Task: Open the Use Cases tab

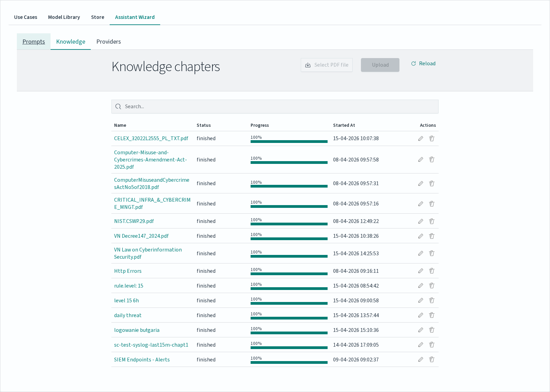Action: (x=26, y=17)
